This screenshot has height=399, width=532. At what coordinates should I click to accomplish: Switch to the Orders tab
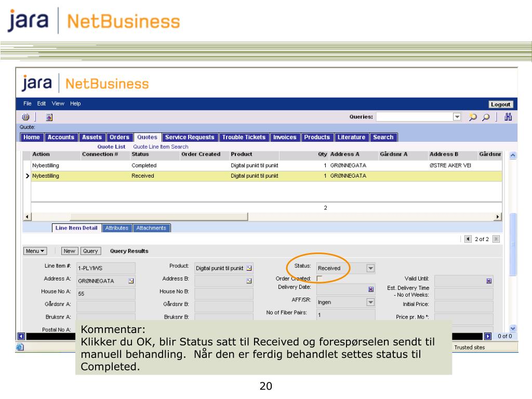click(x=119, y=137)
